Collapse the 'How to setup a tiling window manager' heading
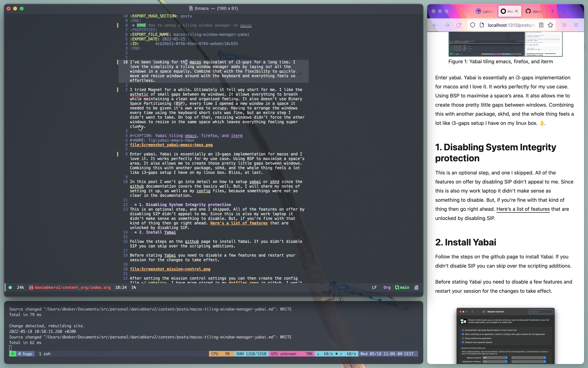Image resolution: width=588 pixels, height=368 pixels. point(200,25)
